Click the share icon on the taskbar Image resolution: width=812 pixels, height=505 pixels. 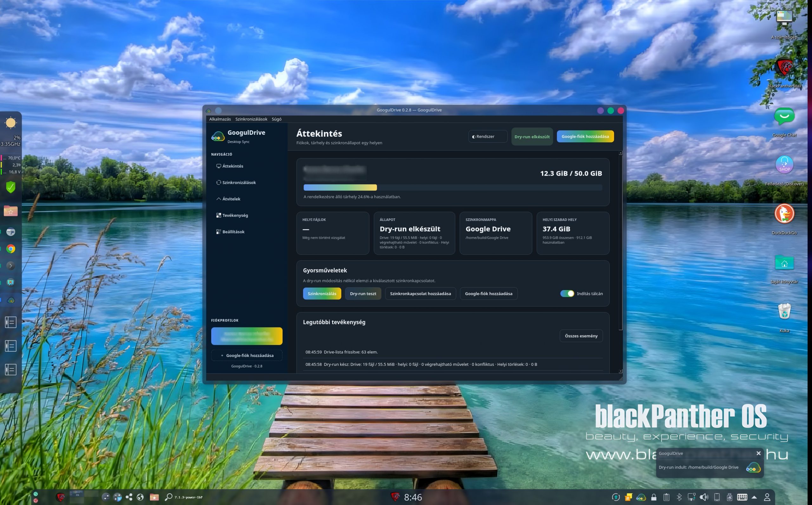[x=129, y=497]
